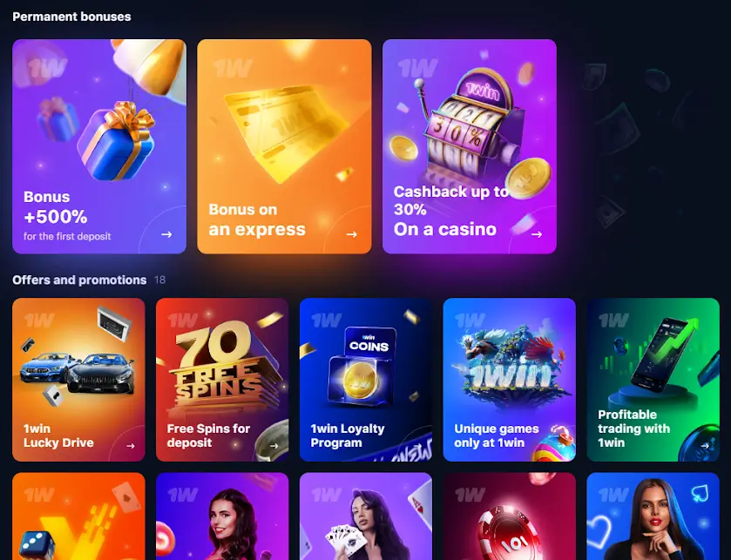Click the two cars on Lucky Drive card
The height and width of the screenshot is (560, 731).
pos(77,372)
